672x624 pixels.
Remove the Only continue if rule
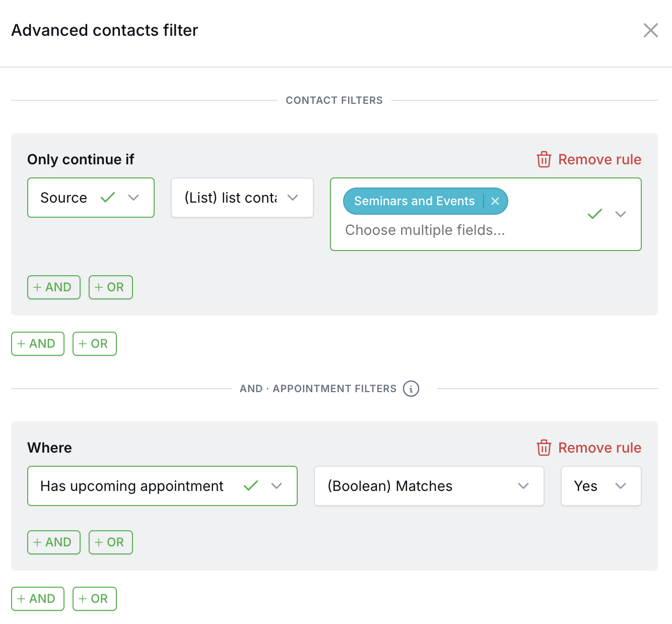pos(589,159)
